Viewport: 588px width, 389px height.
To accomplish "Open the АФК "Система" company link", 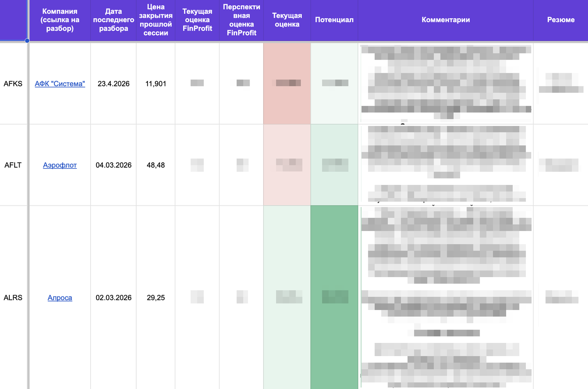I will tap(60, 84).
